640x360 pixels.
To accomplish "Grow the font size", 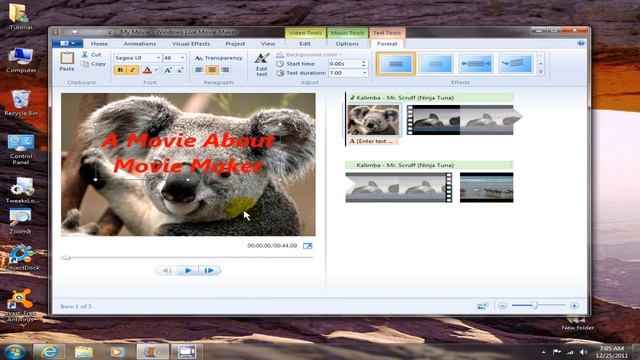I will click(x=168, y=70).
